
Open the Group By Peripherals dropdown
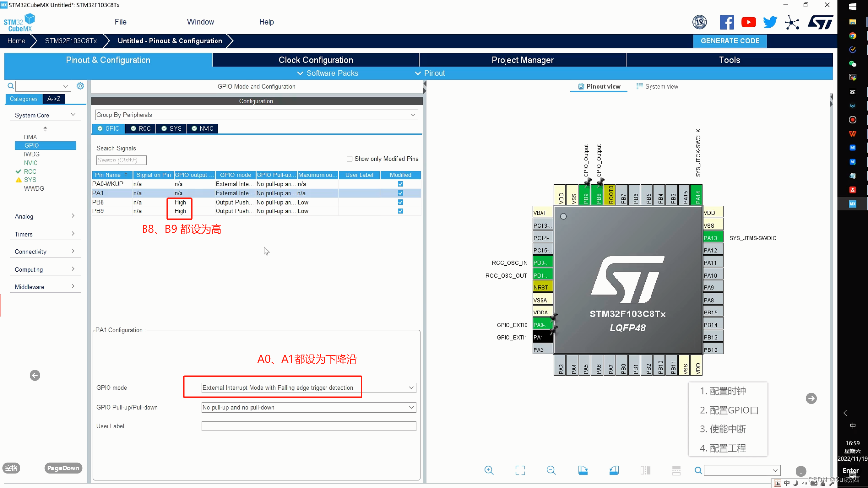pos(256,115)
